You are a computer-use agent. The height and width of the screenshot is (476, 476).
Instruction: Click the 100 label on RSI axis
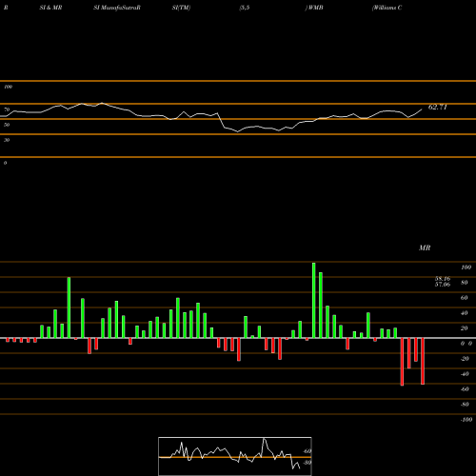8,87
